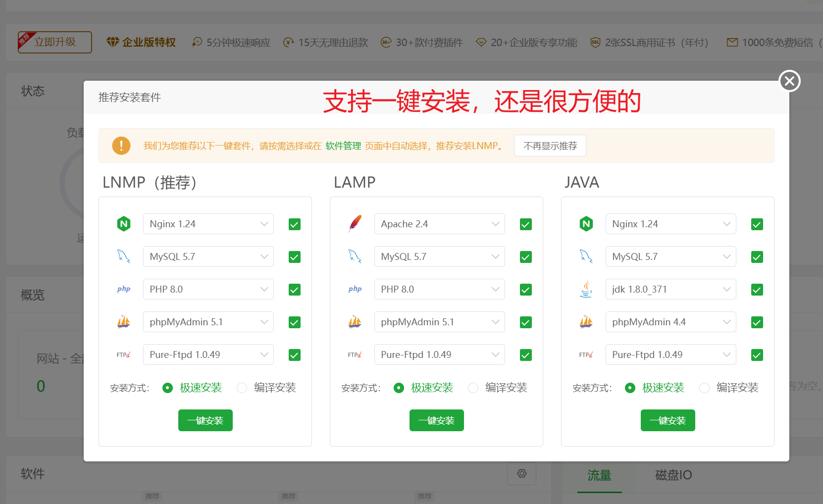Uncheck Apache 2.4 checkbox in LAMP
Screen dimensions: 823x504
(526, 224)
